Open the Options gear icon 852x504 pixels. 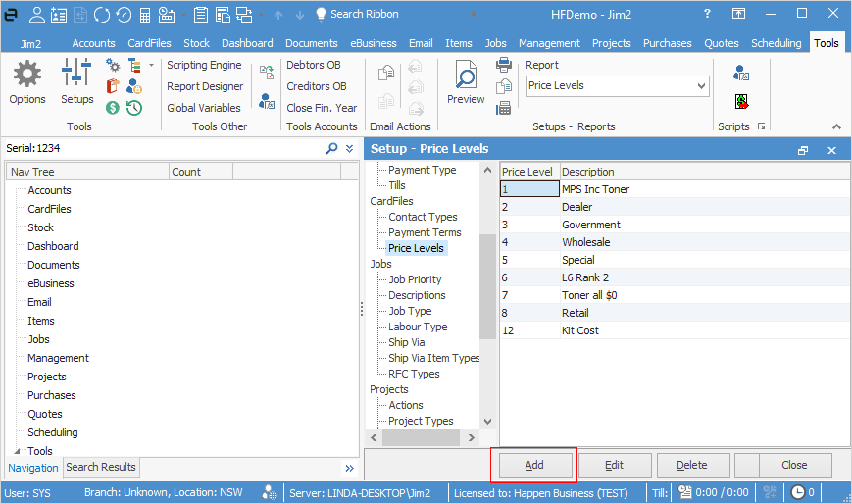[27, 81]
